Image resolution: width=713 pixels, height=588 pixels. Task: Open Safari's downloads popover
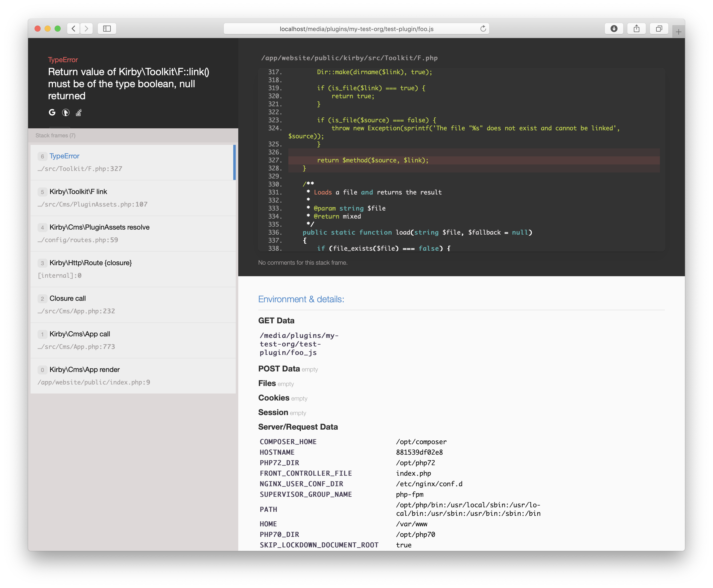[x=614, y=29]
